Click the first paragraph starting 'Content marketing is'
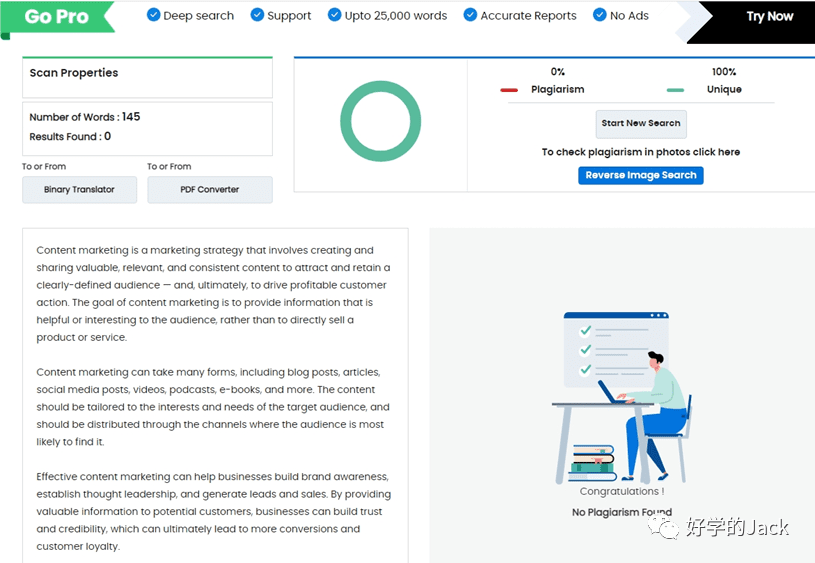 [213, 294]
